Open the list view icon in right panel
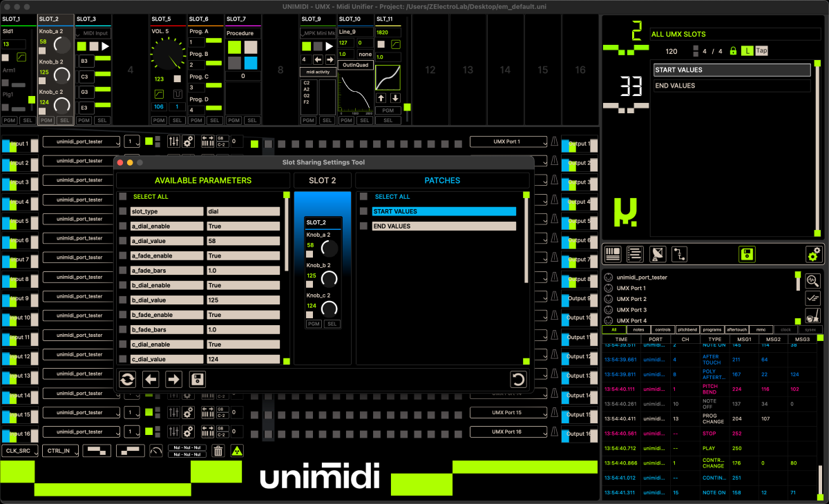 point(635,254)
